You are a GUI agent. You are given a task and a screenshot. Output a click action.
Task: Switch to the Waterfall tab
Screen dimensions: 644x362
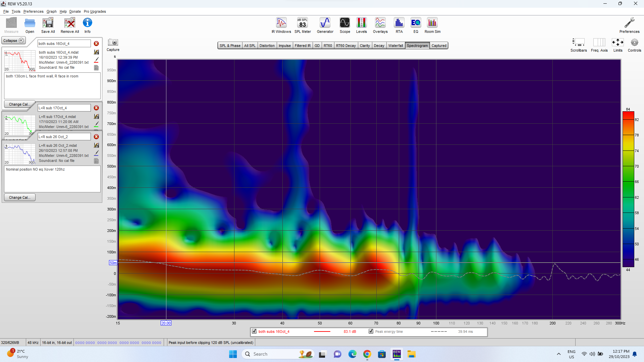[395, 46]
